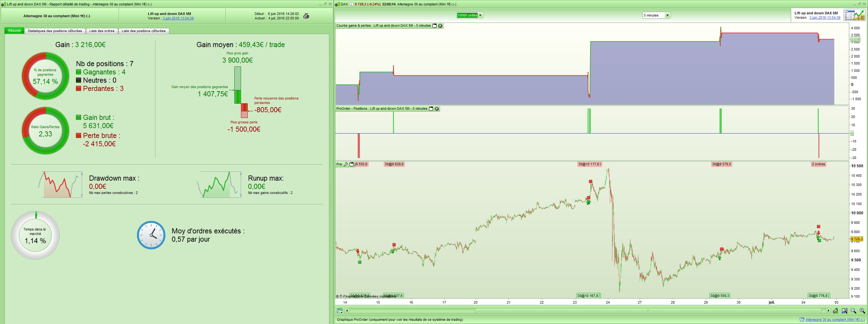This screenshot has width=868, height=324.
Task: Click the red Perdantes legend square
Action: click(79, 88)
